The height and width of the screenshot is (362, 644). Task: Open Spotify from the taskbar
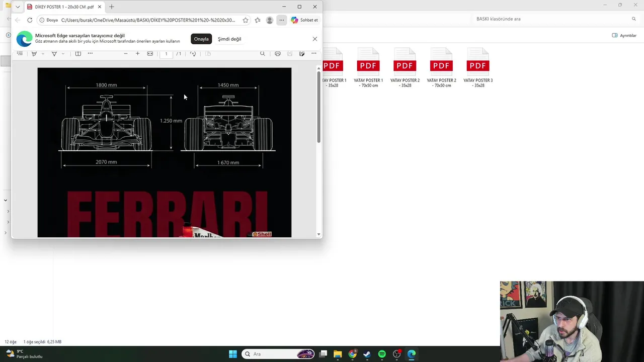click(382, 354)
